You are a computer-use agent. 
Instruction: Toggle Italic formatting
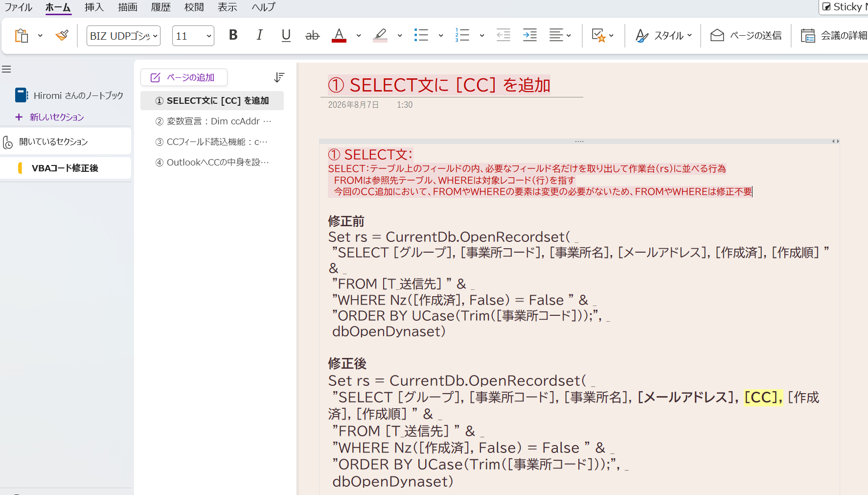point(259,35)
